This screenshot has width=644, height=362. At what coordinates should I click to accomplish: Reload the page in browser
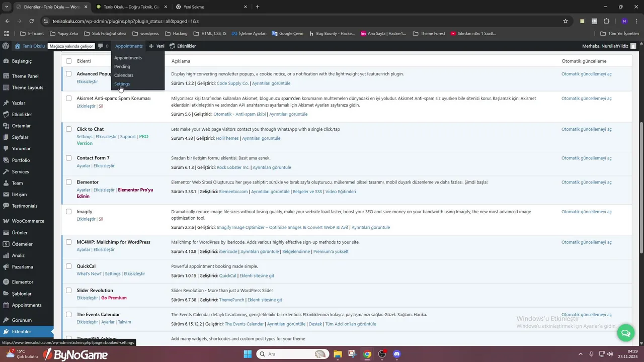point(31,21)
